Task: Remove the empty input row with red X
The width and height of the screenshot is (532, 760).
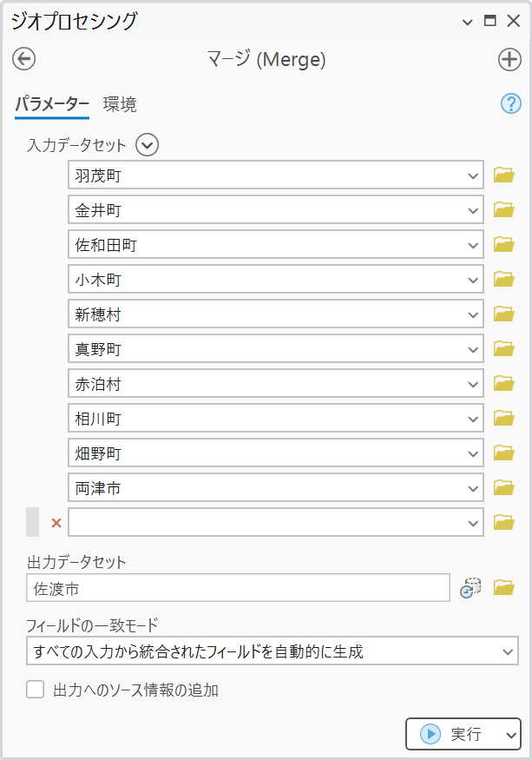Action: point(56,523)
